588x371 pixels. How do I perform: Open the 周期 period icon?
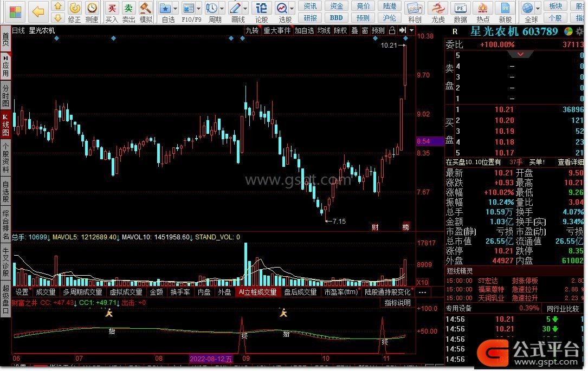pyautogui.click(x=212, y=8)
